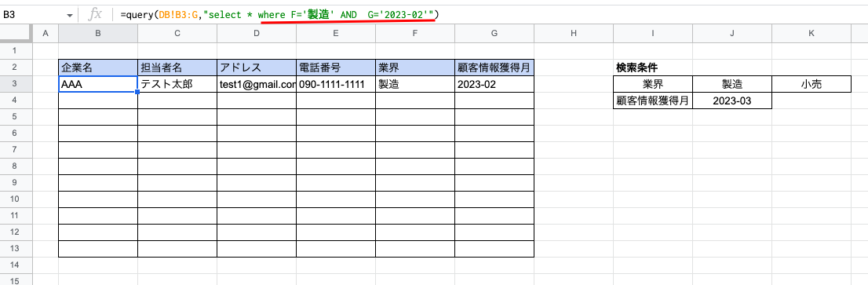Click the 検索条件 label cell
This screenshot has height=285, width=868.
(653, 68)
